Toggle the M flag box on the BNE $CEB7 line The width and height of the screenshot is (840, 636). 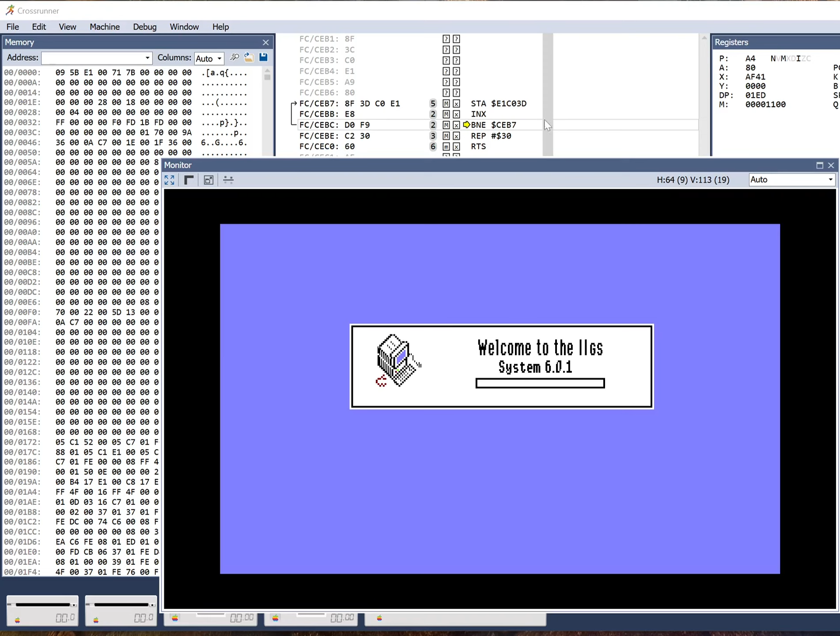[x=446, y=125]
